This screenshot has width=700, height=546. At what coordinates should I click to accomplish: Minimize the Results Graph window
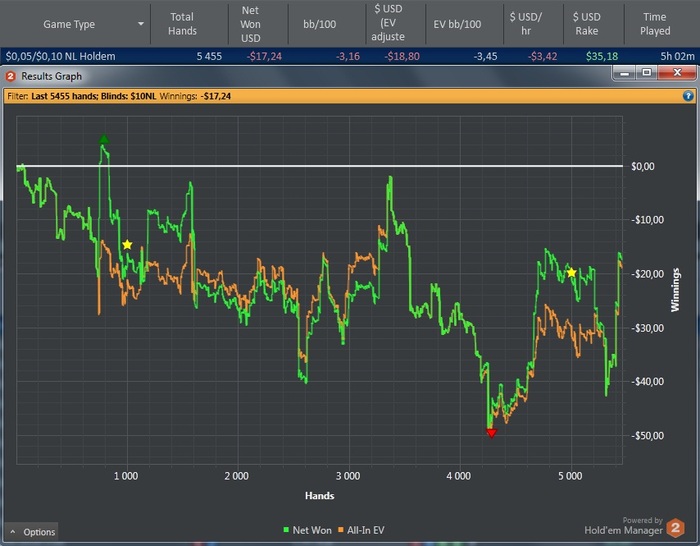[625, 73]
